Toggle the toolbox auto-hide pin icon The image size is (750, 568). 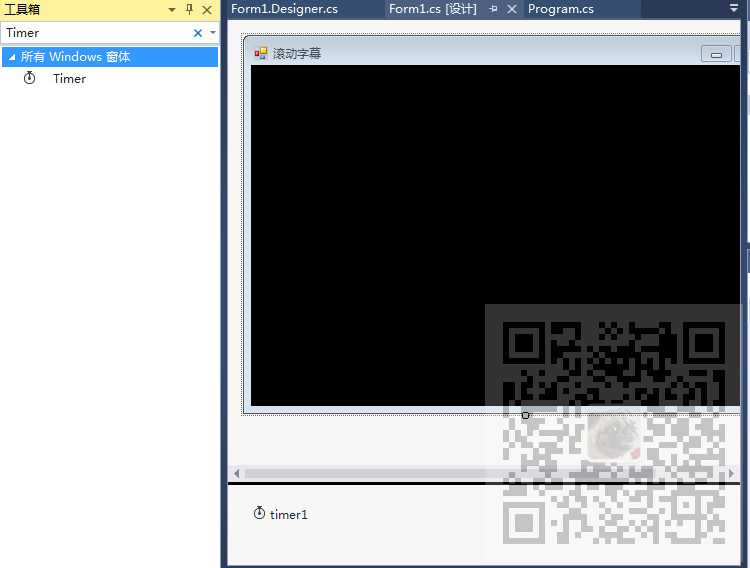[189, 9]
